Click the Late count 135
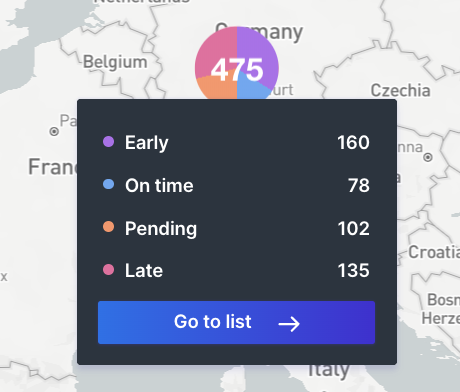 click(353, 270)
